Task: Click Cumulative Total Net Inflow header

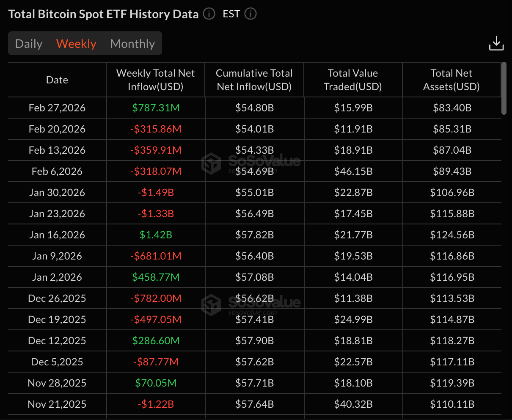Action: coord(254,80)
